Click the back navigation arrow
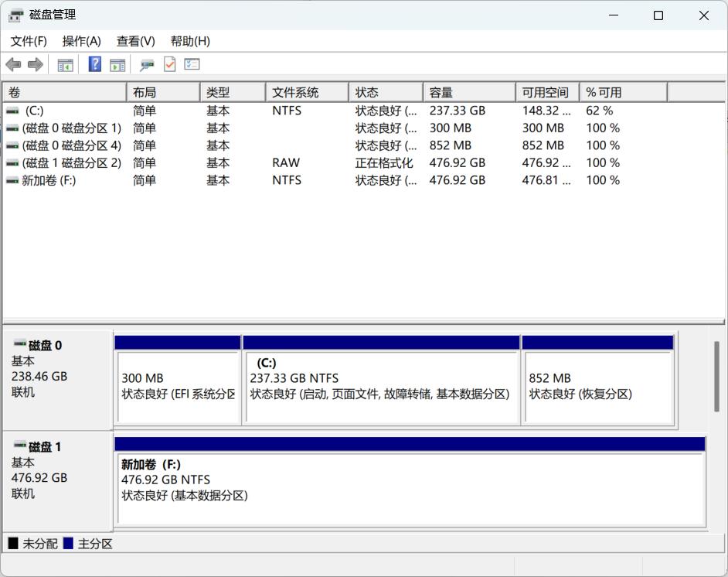The image size is (728, 577). (13, 64)
